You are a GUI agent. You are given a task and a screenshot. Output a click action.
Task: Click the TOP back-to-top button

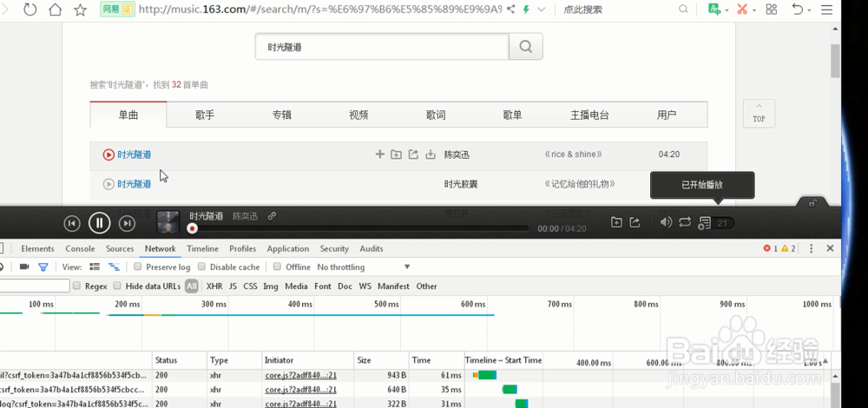(x=759, y=114)
